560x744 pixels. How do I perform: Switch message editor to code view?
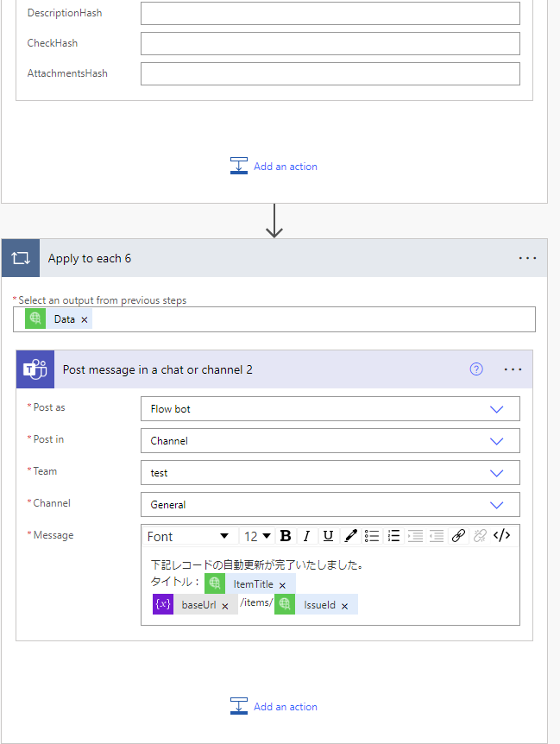tap(501, 536)
